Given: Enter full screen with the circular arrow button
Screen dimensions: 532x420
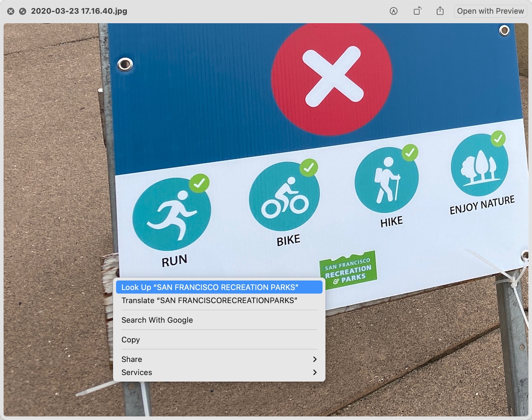Looking at the screenshot, I should tap(22, 11).
